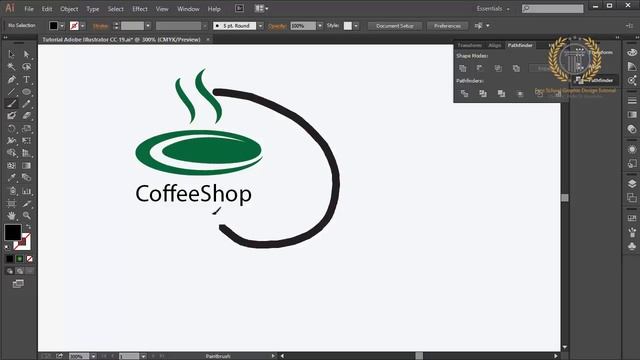This screenshot has height=360, width=640.
Task: Click the orange Stroke label link
Action: point(100,26)
